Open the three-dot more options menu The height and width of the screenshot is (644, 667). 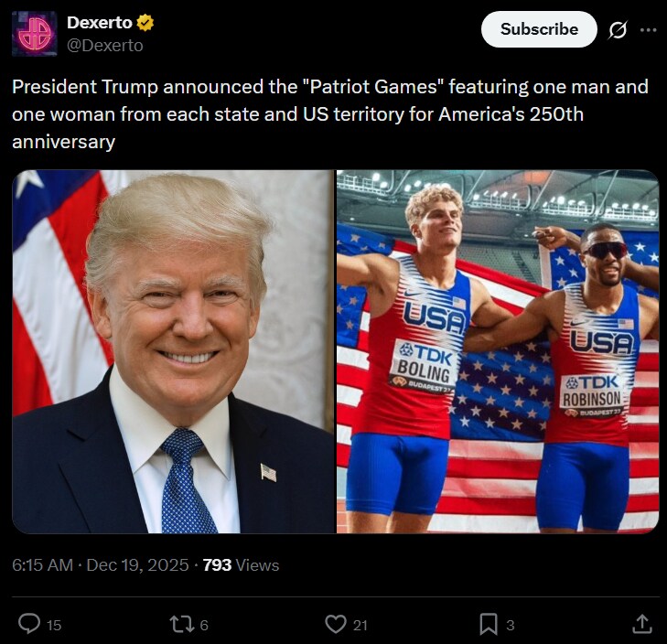pyautogui.click(x=648, y=30)
